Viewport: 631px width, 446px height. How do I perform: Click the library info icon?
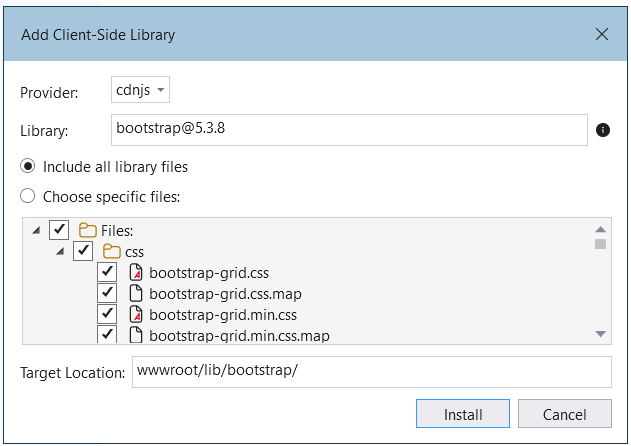click(x=602, y=130)
